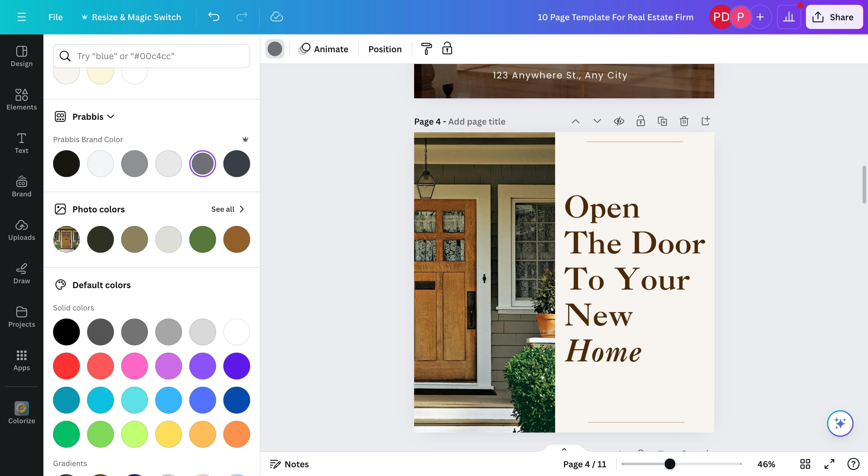Open grid view of pages
The width and height of the screenshot is (868, 476).
click(805, 464)
